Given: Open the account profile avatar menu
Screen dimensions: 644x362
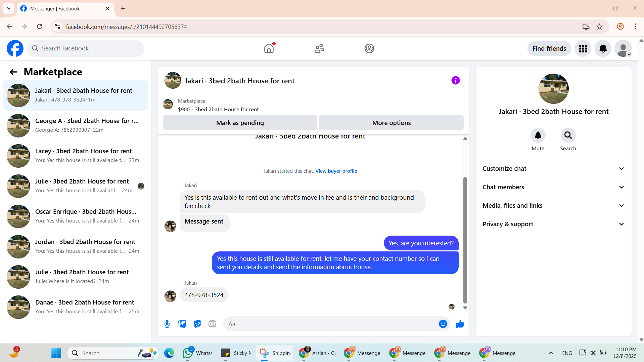Looking at the screenshot, I should point(623,49).
